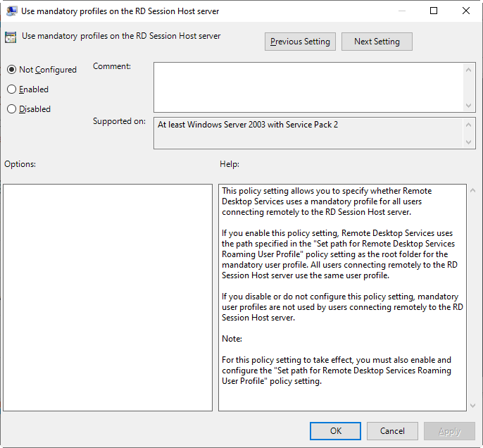Confirm the settings with OK

(336, 431)
